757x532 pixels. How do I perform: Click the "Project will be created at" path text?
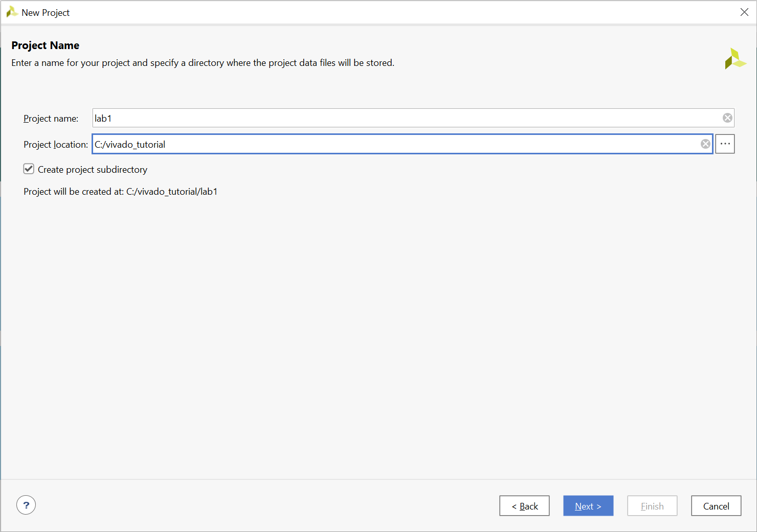[x=120, y=192]
